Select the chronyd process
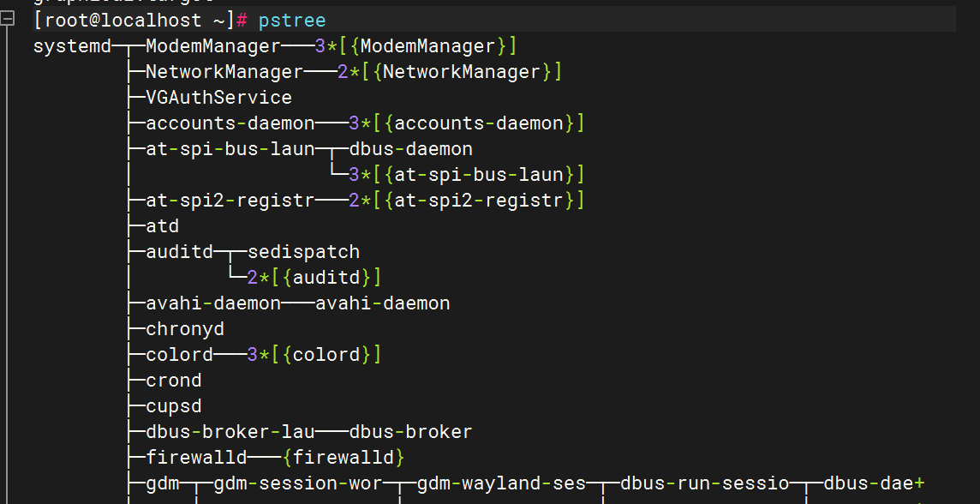980x504 pixels. pos(185,329)
